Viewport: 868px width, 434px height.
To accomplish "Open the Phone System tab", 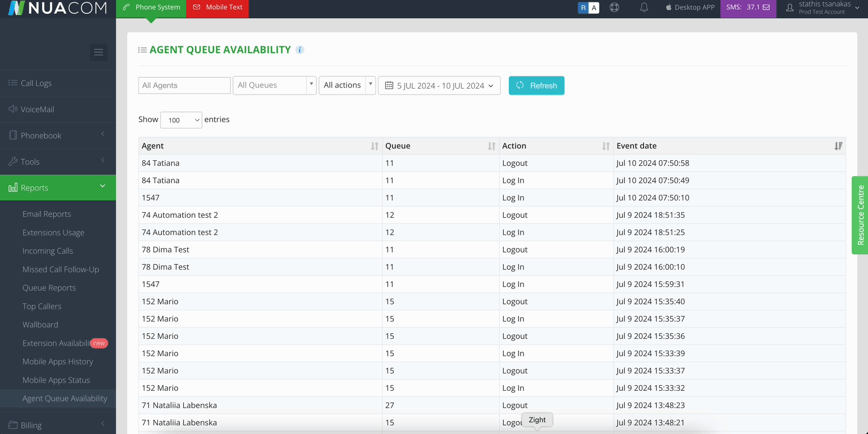I will coord(151,8).
